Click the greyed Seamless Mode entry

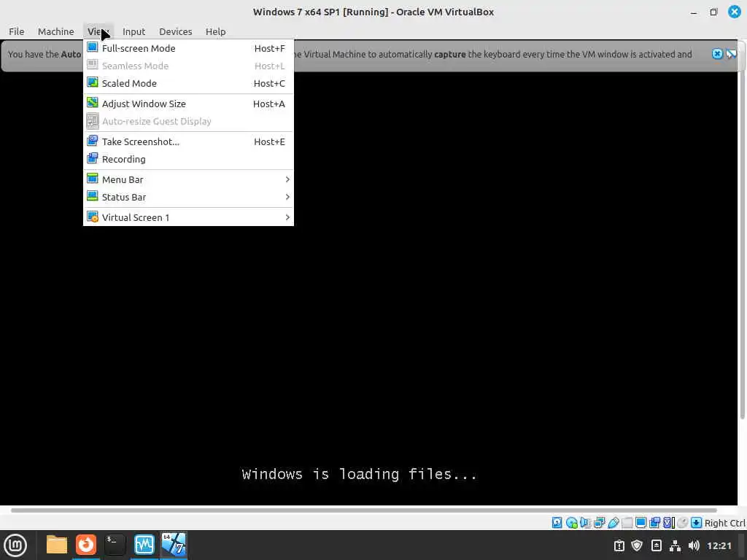pyautogui.click(x=188, y=66)
